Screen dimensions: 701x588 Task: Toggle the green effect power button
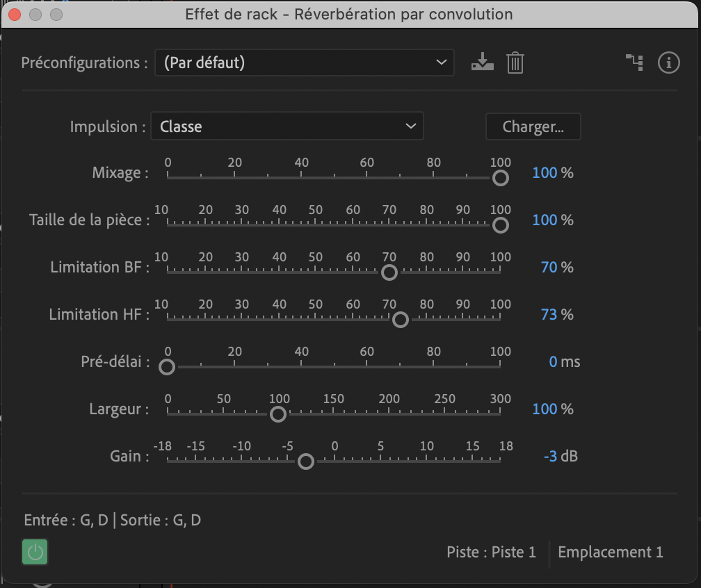tap(35, 553)
